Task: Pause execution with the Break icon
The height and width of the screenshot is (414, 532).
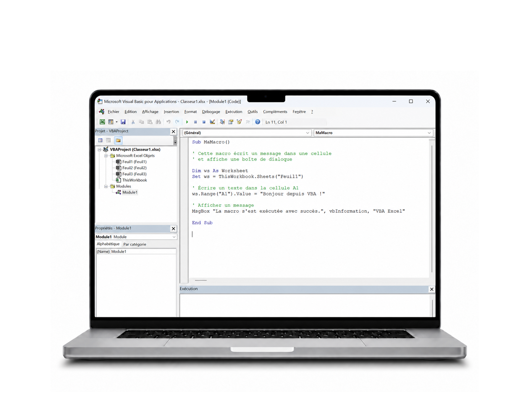Action: click(195, 122)
